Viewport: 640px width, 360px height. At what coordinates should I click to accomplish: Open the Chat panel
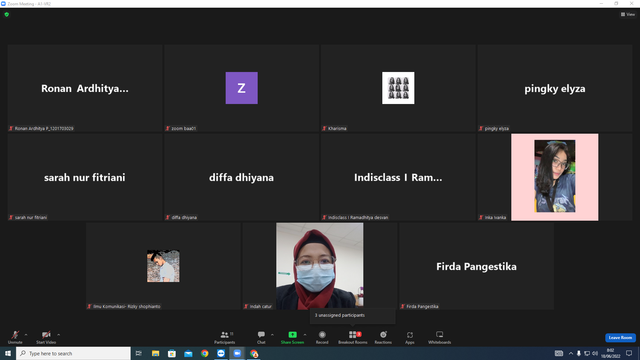point(261,337)
